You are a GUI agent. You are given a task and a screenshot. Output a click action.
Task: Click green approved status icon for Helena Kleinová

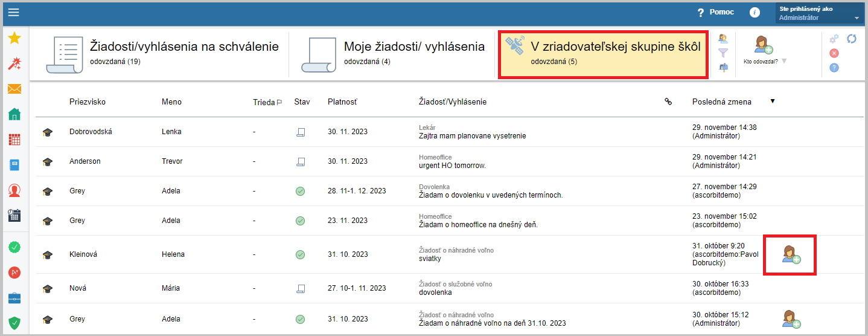(300, 254)
